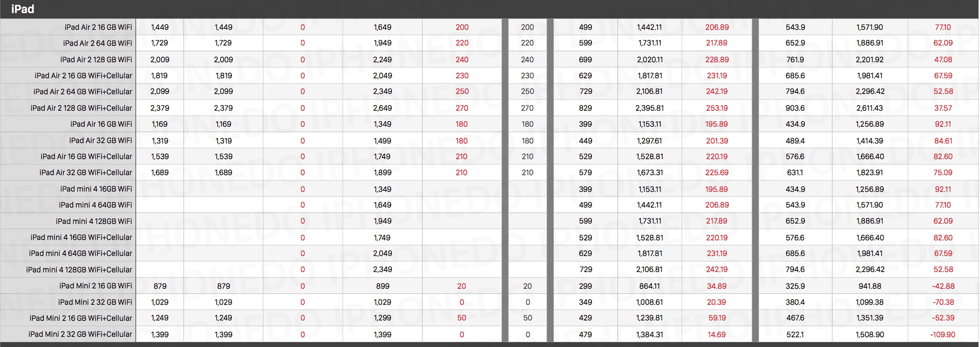Select the iPad Mini 2 16 GB WiFi label
The image size is (980, 347).
click(x=96, y=285)
